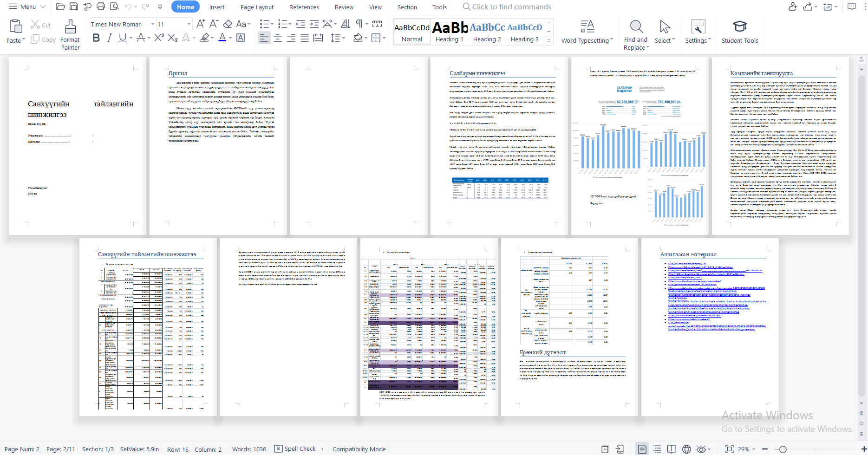Viewport: 868px width, 455px height.
Task: Open the View tab
Action: click(375, 7)
